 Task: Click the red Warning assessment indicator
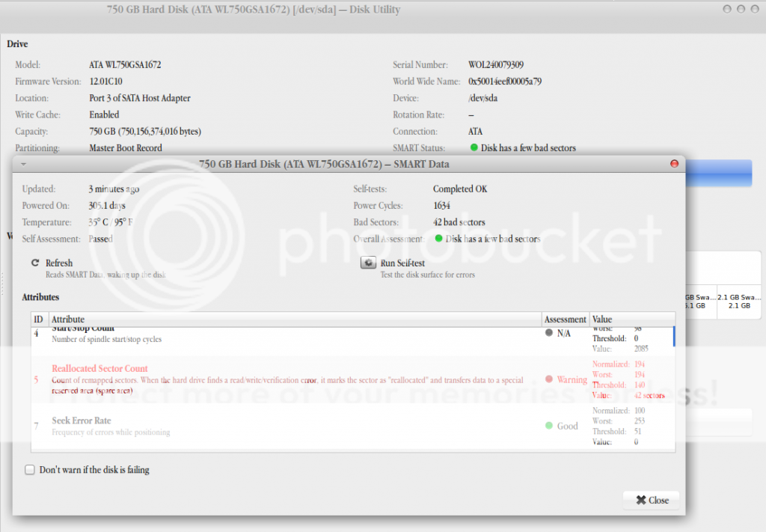pos(549,379)
